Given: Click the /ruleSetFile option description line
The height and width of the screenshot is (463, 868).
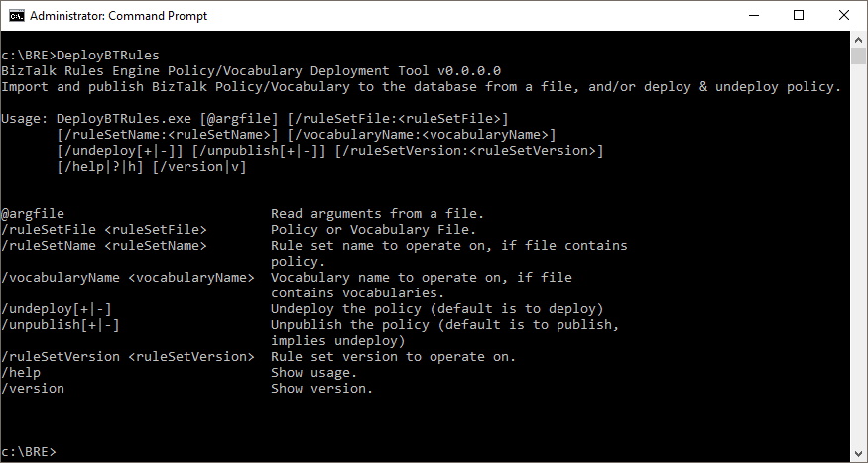Looking at the screenshot, I should 239,230.
